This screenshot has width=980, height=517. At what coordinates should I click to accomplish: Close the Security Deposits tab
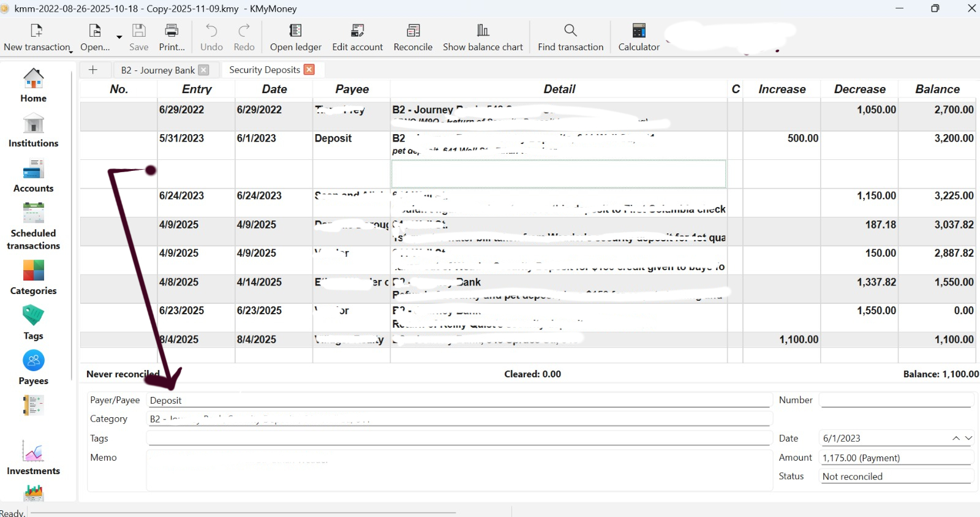pos(309,70)
